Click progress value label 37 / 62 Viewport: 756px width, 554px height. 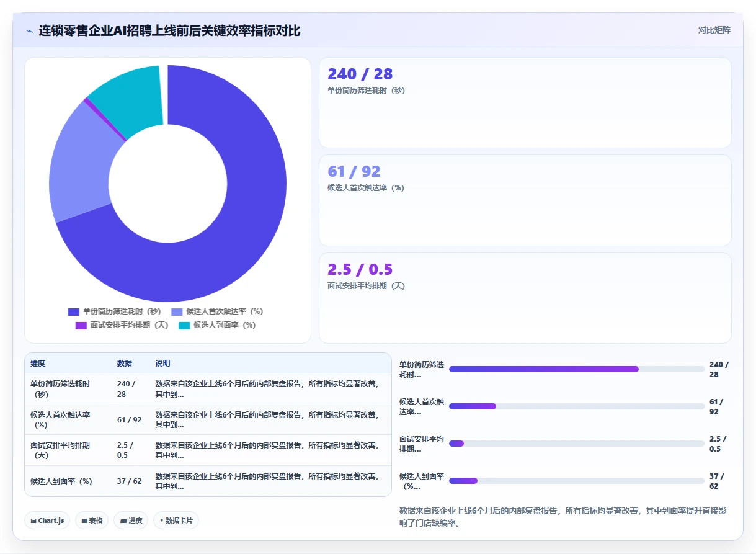point(717,481)
